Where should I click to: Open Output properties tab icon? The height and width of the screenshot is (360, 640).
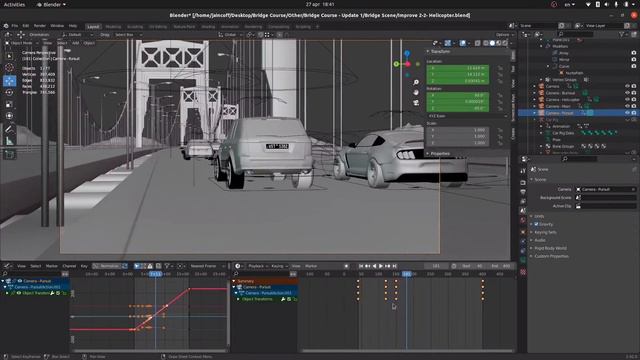(x=523, y=191)
